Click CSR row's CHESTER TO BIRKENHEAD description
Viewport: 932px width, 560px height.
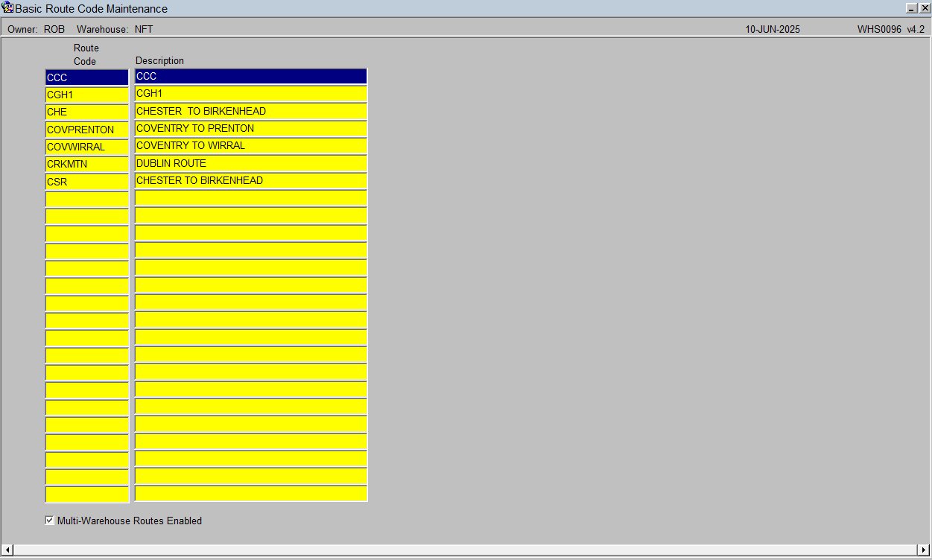click(x=251, y=180)
